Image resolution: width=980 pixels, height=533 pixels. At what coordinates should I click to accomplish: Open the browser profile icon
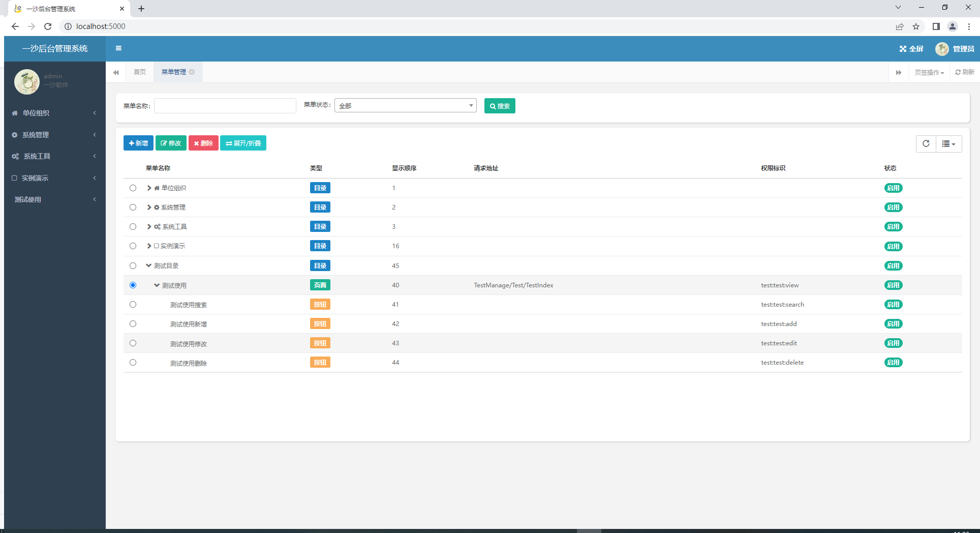point(953,26)
